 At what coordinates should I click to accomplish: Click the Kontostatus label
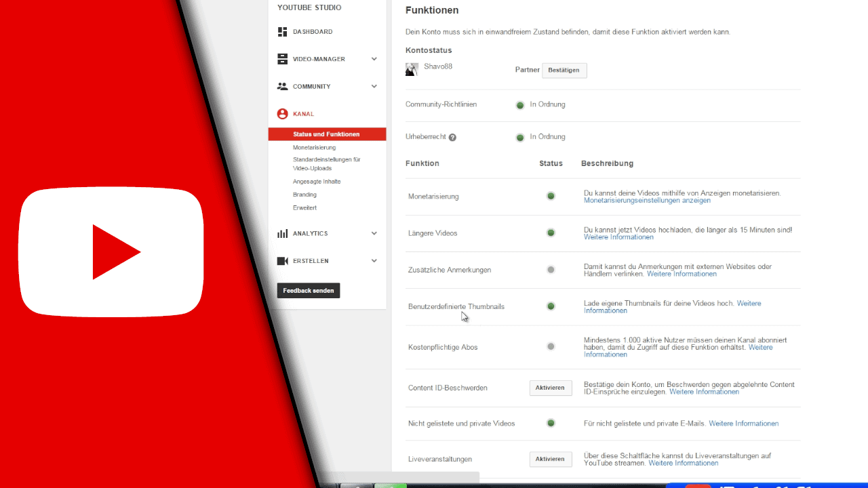pyautogui.click(x=429, y=50)
